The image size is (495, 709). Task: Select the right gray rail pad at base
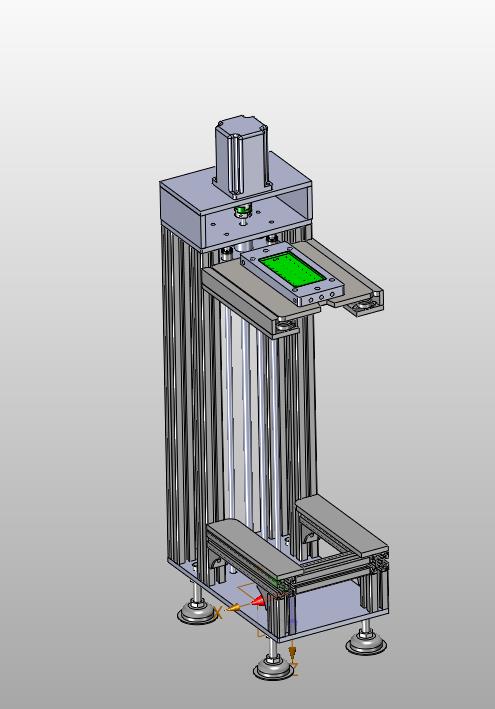click(x=342, y=525)
